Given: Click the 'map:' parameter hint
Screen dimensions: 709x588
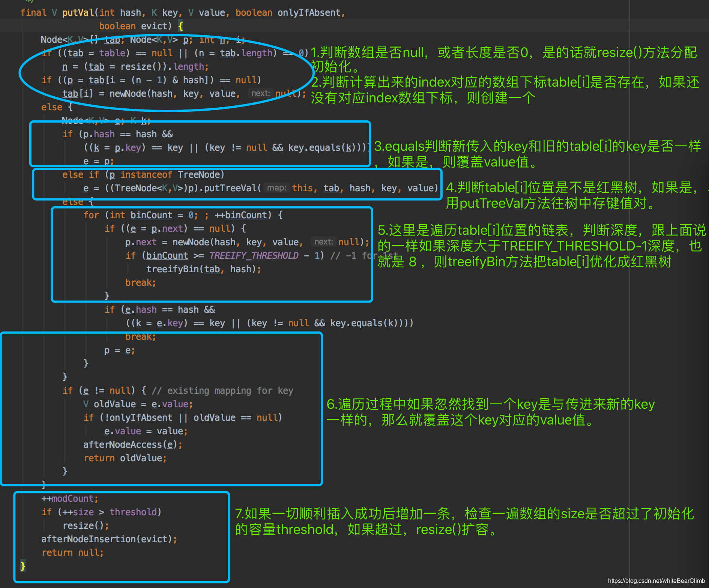Looking at the screenshot, I should click(277, 188).
